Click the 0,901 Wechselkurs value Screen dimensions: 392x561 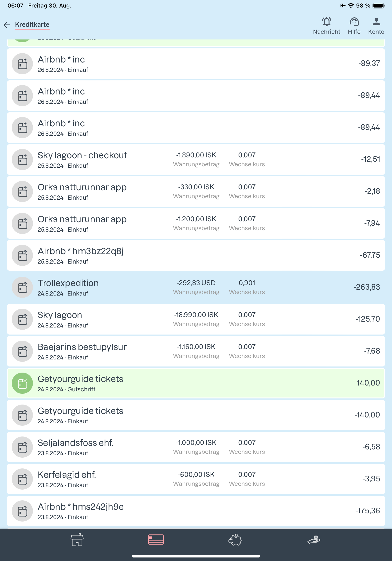(247, 283)
